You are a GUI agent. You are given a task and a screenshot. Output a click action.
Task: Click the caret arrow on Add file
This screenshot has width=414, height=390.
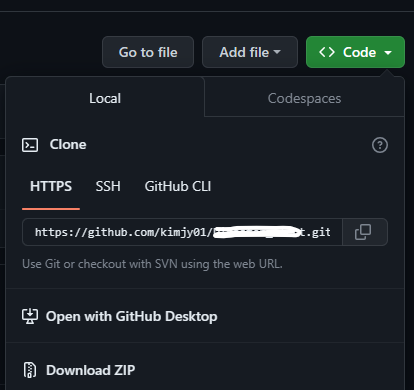[277, 52]
